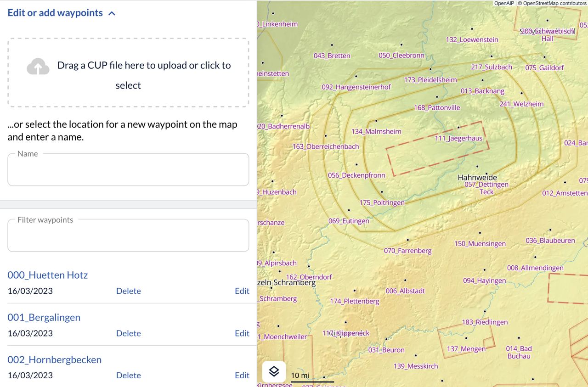This screenshot has height=387, width=588.
Task: Delete waypoint 002_Hornbergbecken
Action: click(129, 376)
